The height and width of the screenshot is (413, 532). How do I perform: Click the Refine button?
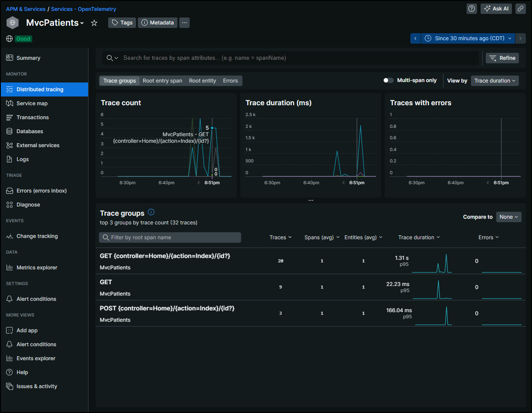coord(502,58)
